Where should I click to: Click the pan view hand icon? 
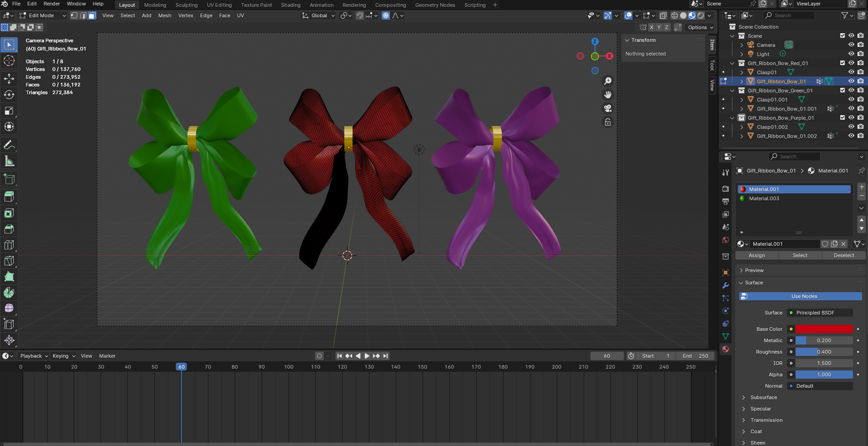coord(608,95)
